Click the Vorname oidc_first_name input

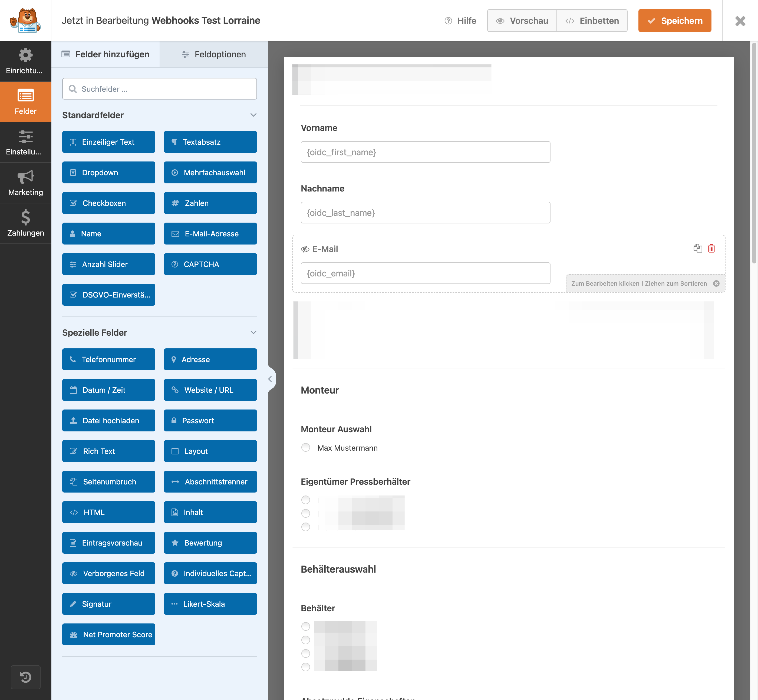426,152
